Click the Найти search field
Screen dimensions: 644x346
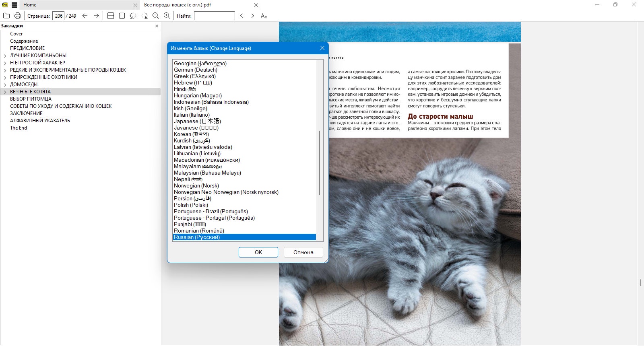215,16
